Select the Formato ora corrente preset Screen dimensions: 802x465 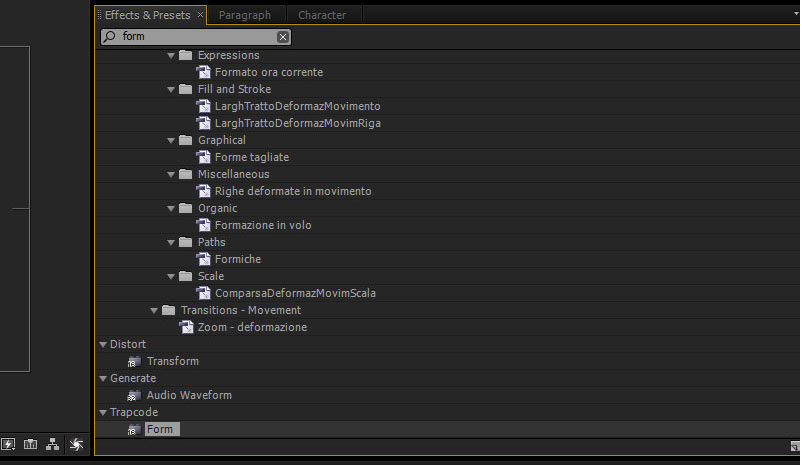click(269, 72)
